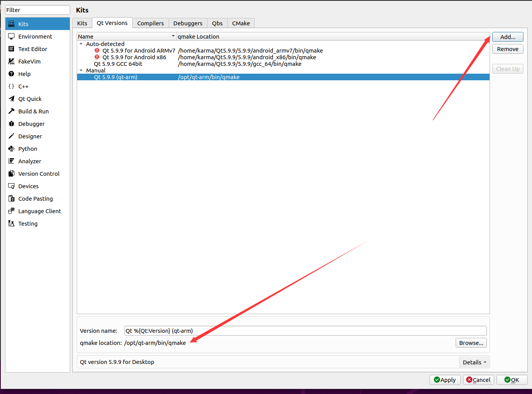Open Language Client settings
532x394 pixels.
coord(40,211)
